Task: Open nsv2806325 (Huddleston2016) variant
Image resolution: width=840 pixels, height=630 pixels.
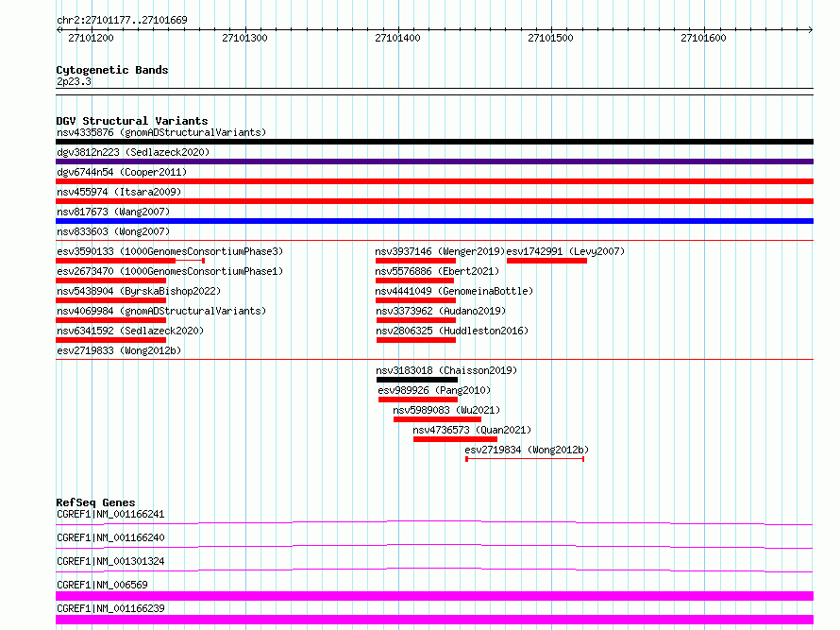Action: [x=452, y=331]
